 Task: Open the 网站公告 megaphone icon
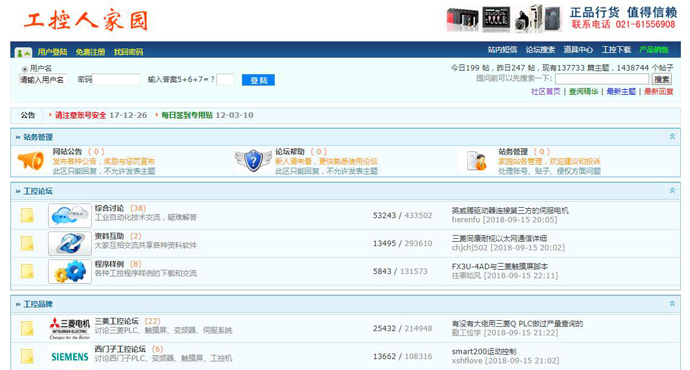[31, 161]
